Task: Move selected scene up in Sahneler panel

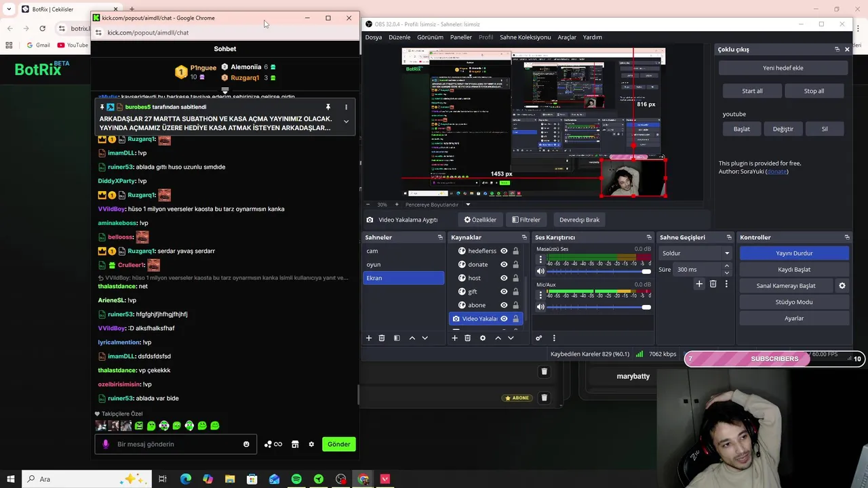Action: [x=412, y=338]
